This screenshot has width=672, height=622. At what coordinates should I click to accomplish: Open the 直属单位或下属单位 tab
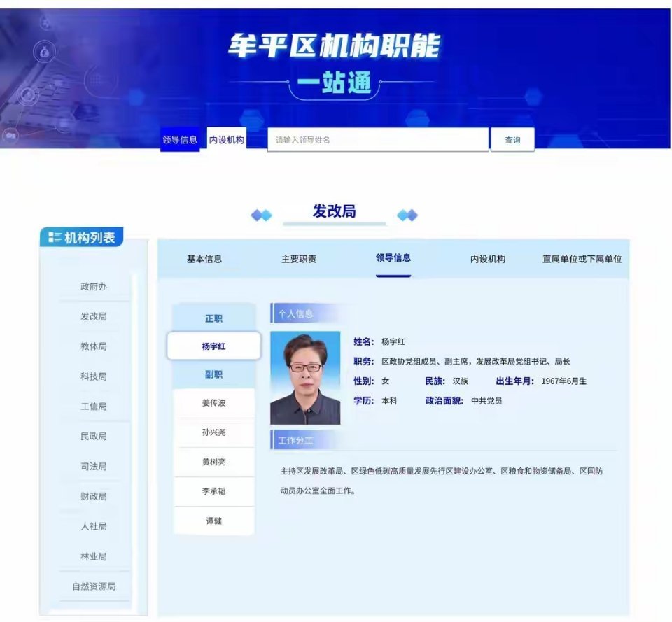point(583,258)
